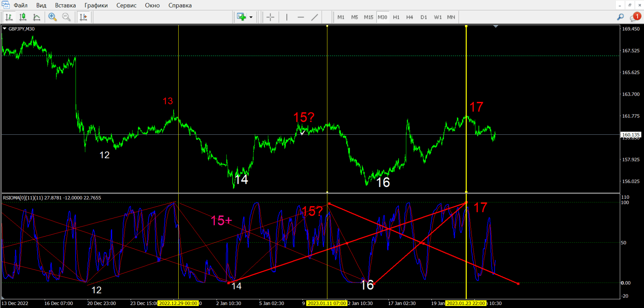Click the RSIOMA indicator label text
Image resolution: width=644 pixels, height=308 pixels.
pyautogui.click(x=52, y=198)
